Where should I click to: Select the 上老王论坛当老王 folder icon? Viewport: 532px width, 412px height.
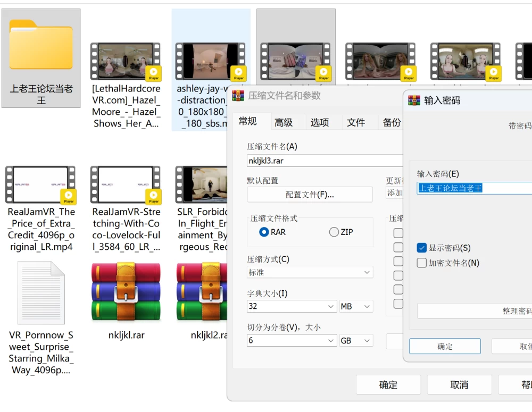pos(41,45)
